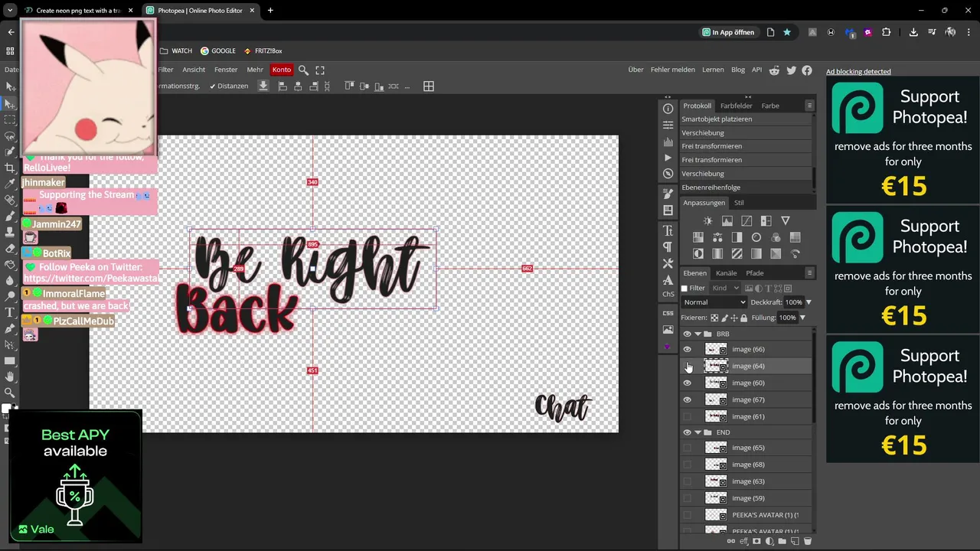The height and width of the screenshot is (551, 980).
Task: Open the Info panel icon
Action: click(668, 109)
